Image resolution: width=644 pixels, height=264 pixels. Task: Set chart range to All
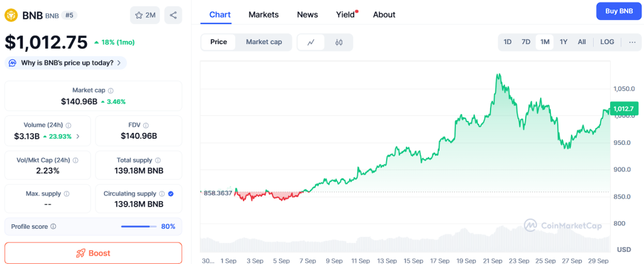tap(582, 42)
